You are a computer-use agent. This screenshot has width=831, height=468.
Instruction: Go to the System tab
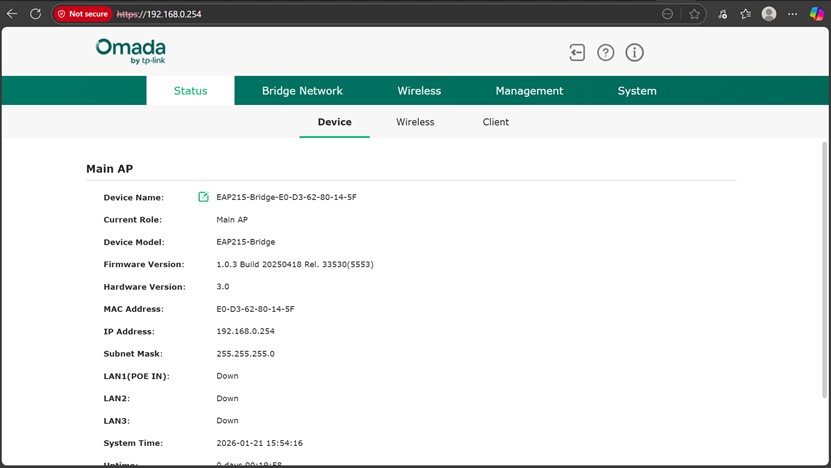pos(637,91)
